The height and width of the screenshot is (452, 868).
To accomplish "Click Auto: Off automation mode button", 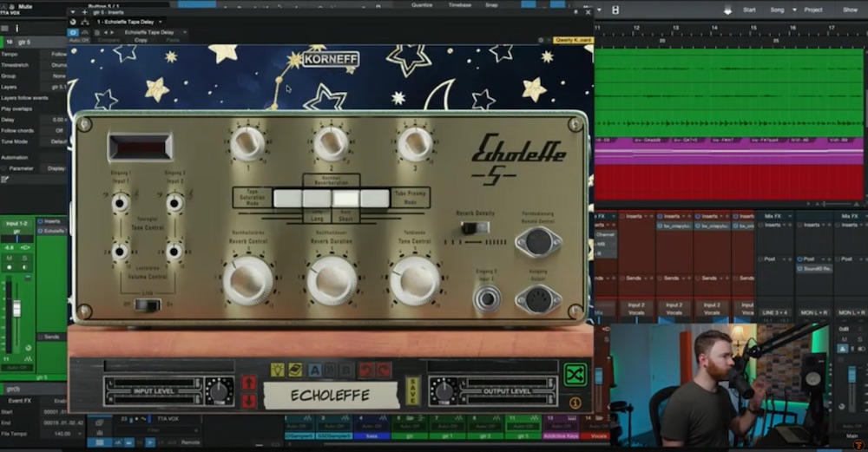I will point(79,40).
